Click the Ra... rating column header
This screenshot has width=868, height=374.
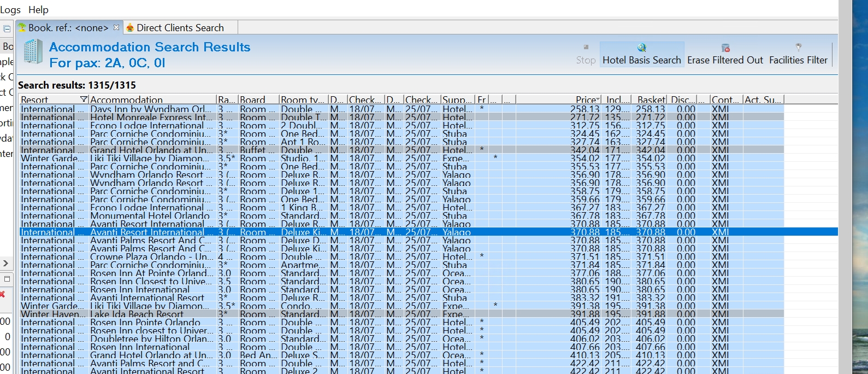click(227, 100)
